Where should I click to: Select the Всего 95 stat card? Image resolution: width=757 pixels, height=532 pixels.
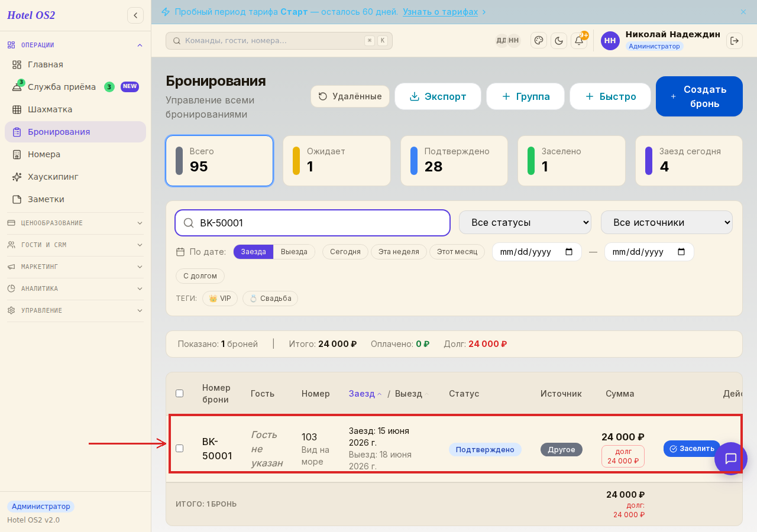click(219, 161)
